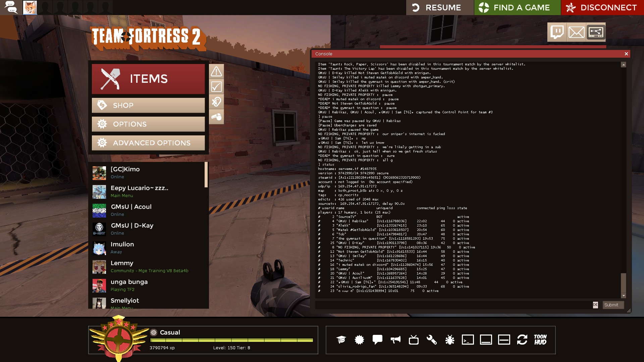The height and width of the screenshot is (362, 644).
Task: Click the Toon HUD logo
Action: [x=540, y=340]
